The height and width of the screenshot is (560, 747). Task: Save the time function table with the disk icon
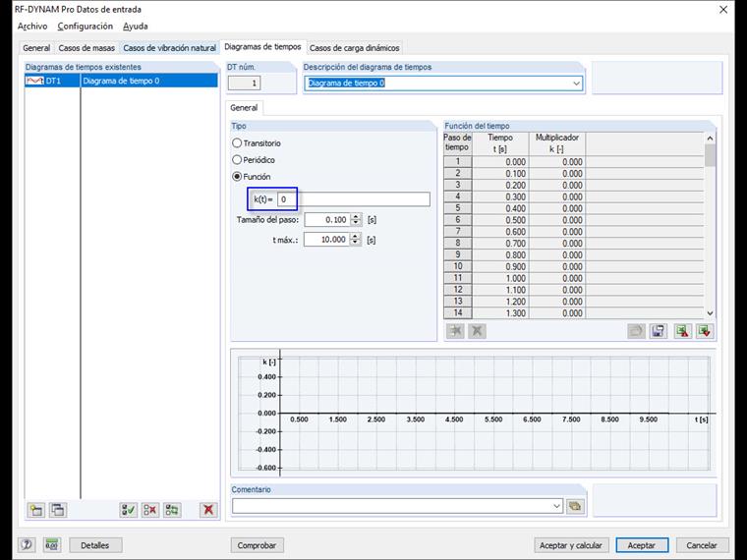[x=658, y=331]
